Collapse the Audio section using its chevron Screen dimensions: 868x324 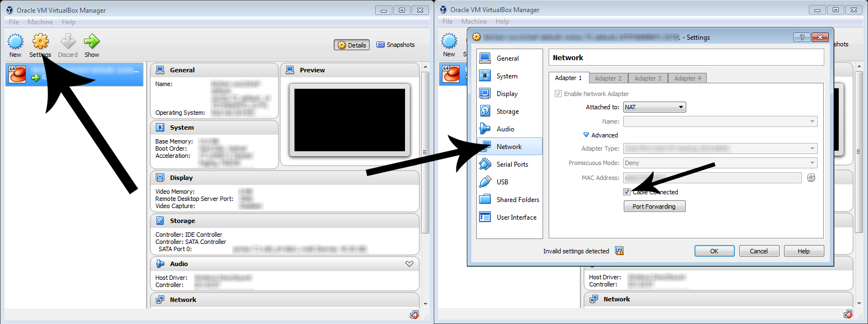click(409, 264)
